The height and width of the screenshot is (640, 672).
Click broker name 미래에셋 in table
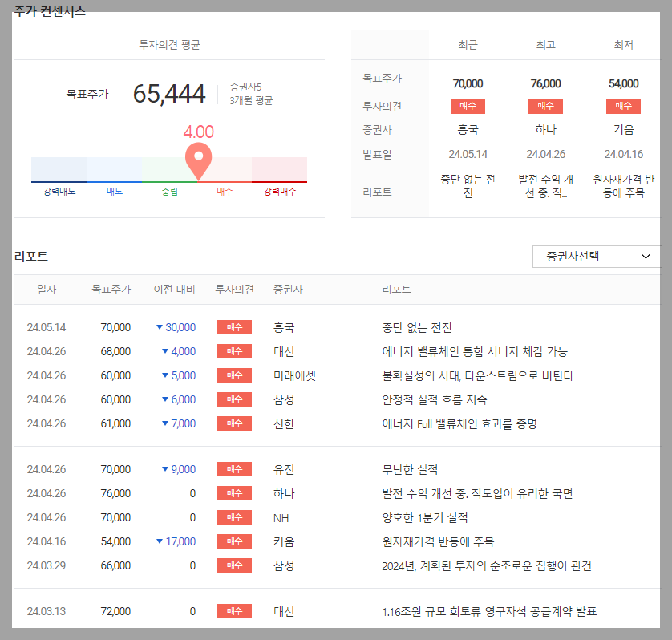click(294, 375)
